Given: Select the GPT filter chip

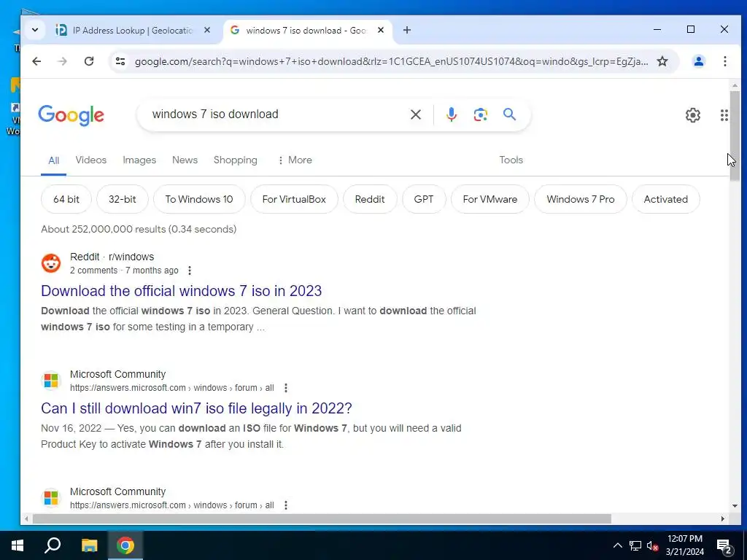Looking at the screenshot, I should click(x=424, y=199).
